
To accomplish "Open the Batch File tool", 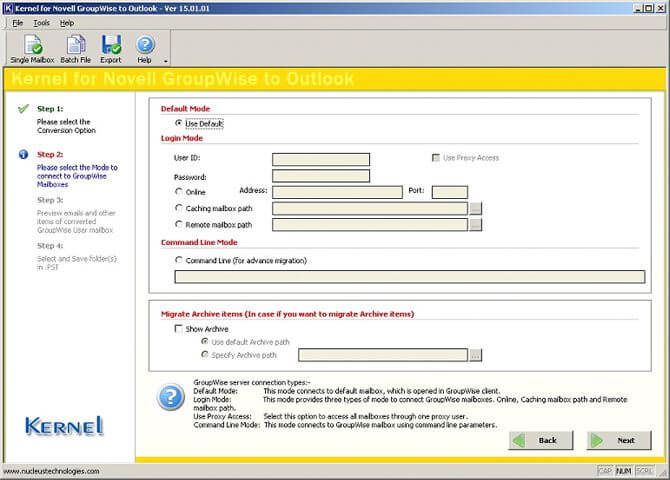I will pyautogui.click(x=76, y=49).
